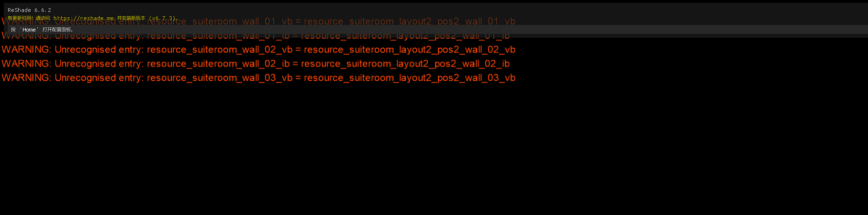Select the dimmed wall_01_ib warning line

(x=256, y=35)
